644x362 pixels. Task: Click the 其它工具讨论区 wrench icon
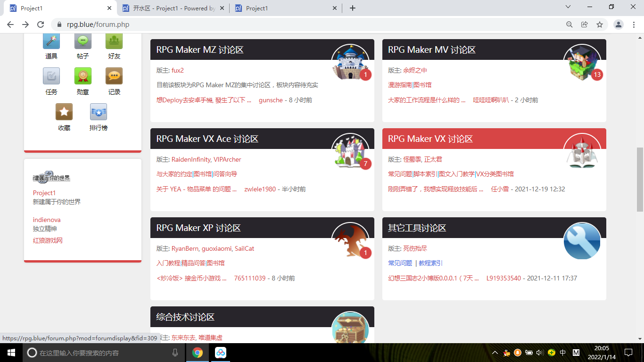582,241
